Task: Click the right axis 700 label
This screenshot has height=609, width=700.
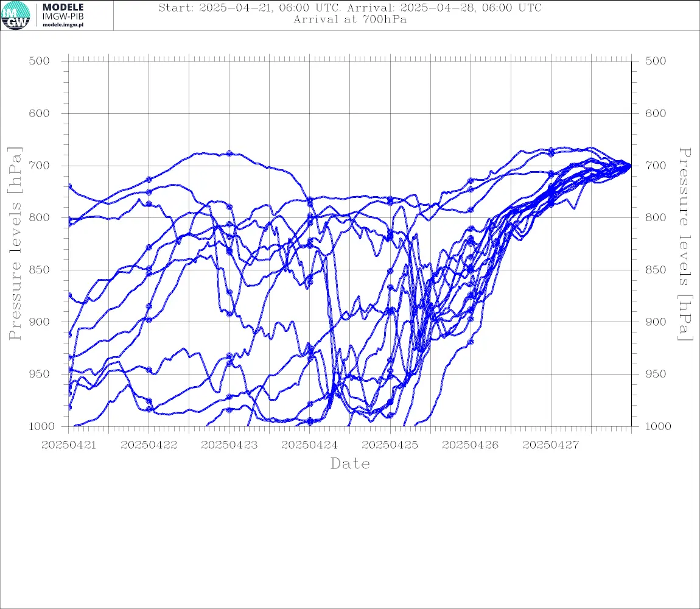Action: pyautogui.click(x=656, y=165)
